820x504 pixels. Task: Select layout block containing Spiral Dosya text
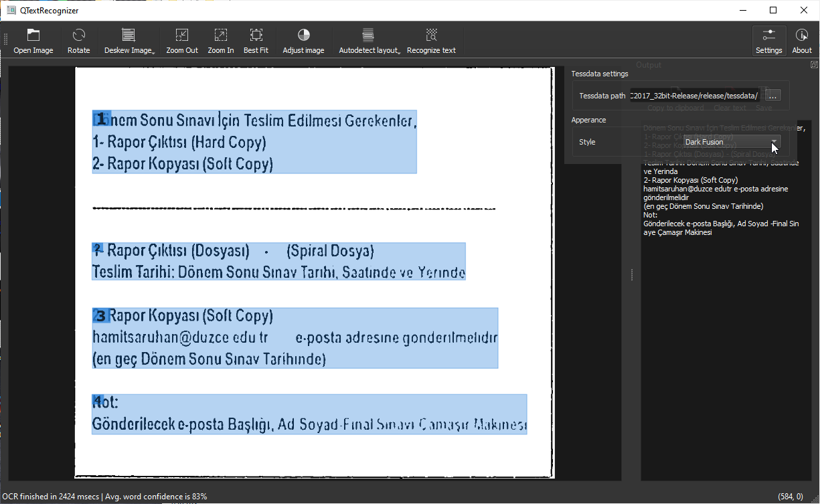278,261
